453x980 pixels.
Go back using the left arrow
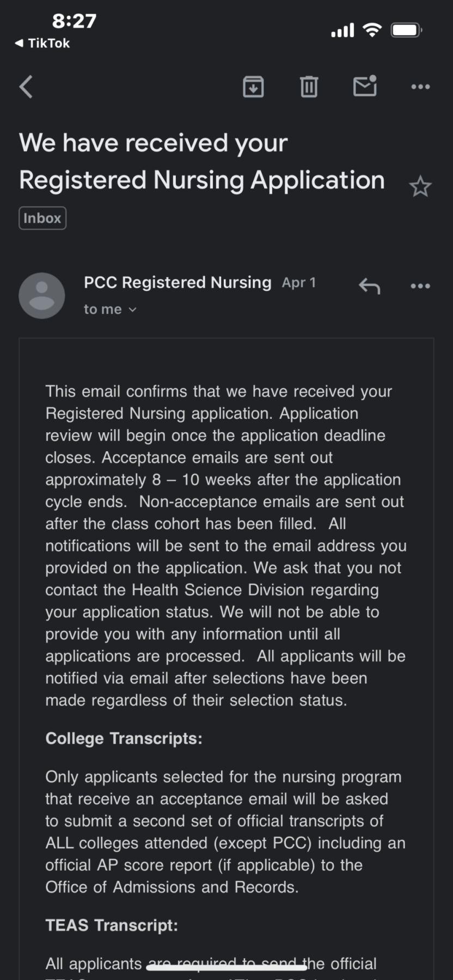pos(26,87)
